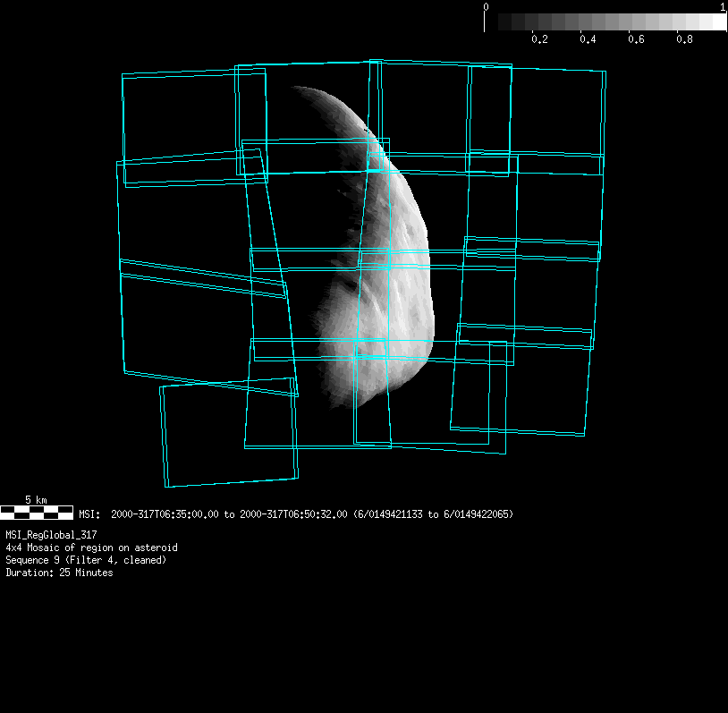728x713 pixels.
Task: Click the white end of the colorbar
Action: point(718,22)
